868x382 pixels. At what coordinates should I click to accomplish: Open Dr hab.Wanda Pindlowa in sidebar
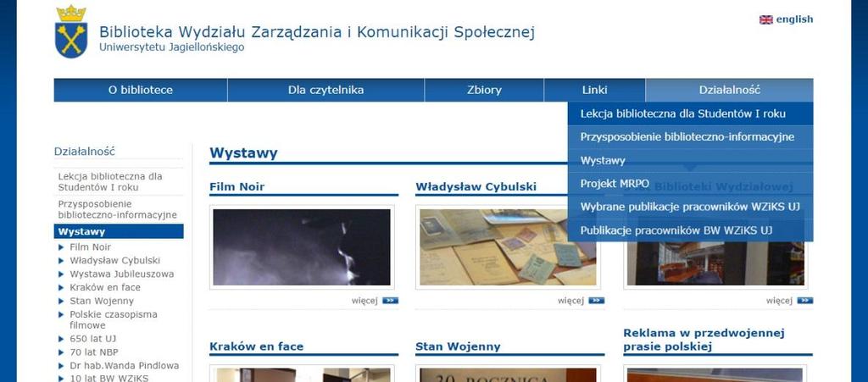125,366
